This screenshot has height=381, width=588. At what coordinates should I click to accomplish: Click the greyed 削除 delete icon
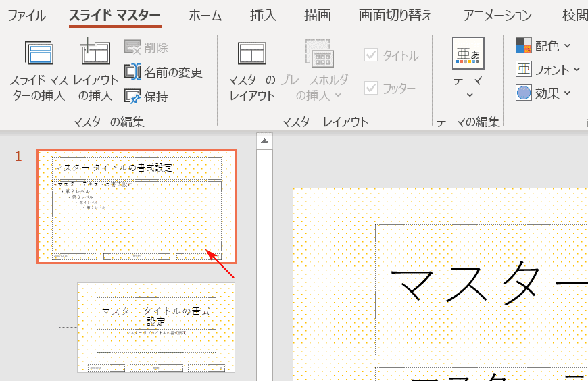(132, 47)
